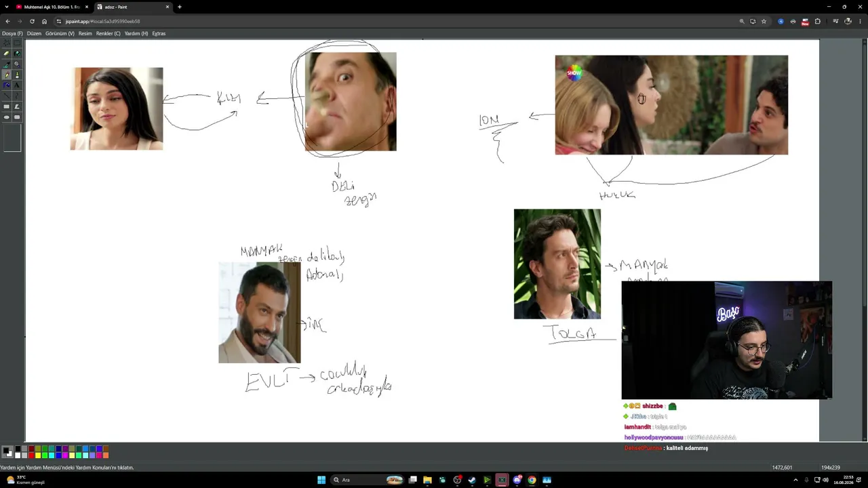Open the Dosya (F) menu

12,33
